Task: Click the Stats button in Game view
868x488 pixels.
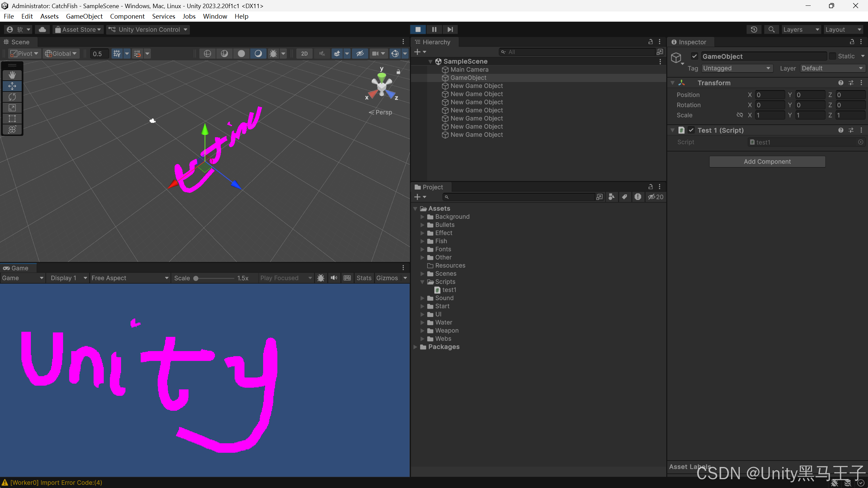Action: pyautogui.click(x=364, y=278)
